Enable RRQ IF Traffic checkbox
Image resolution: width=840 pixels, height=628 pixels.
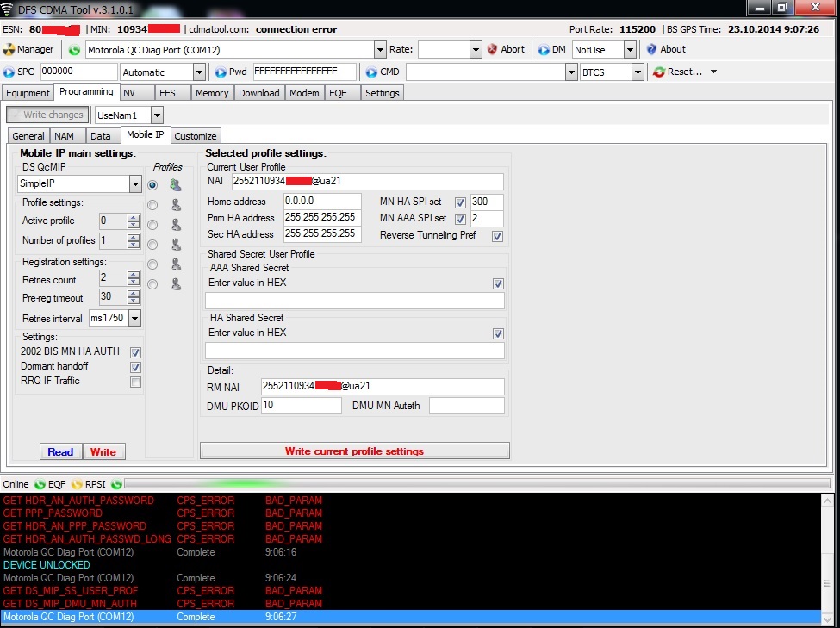point(135,382)
